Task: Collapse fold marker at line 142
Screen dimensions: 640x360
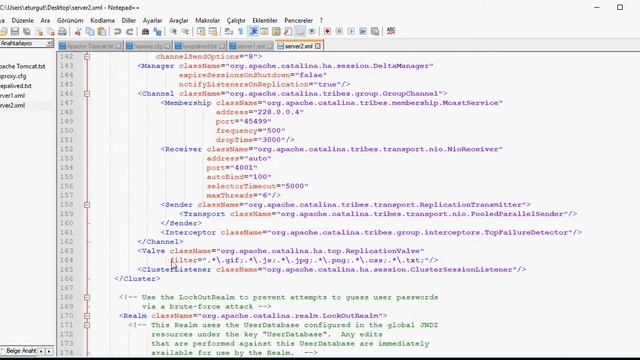Action: pyautogui.click(x=87, y=57)
